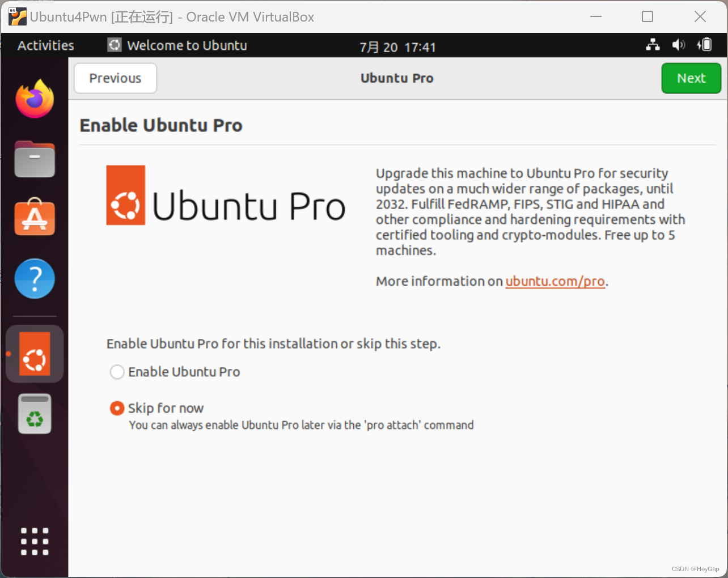Viewport: 728px width, 578px height.
Task: Click the Welcome to Ubuntu menu item
Action: (176, 45)
